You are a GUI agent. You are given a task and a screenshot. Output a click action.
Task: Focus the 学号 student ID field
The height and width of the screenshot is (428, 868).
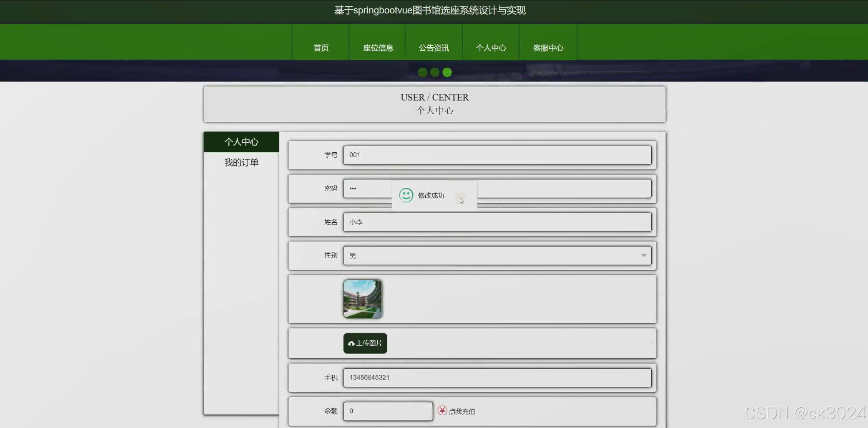coord(497,155)
